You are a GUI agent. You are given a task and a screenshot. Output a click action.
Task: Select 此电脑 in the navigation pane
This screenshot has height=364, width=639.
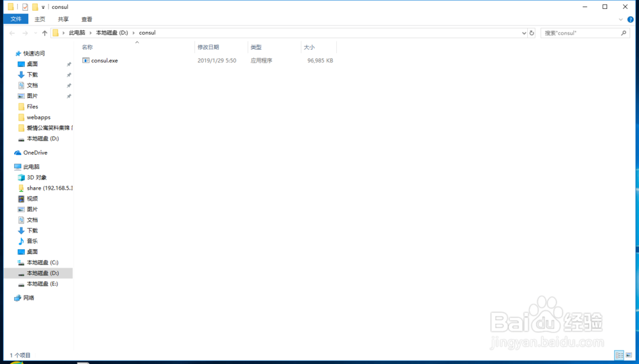(31, 167)
